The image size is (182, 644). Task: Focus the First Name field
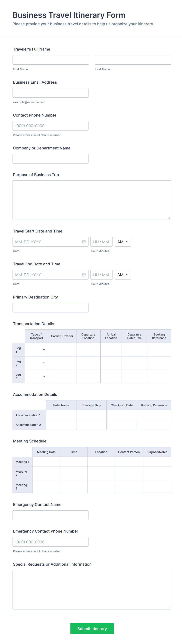tap(51, 60)
